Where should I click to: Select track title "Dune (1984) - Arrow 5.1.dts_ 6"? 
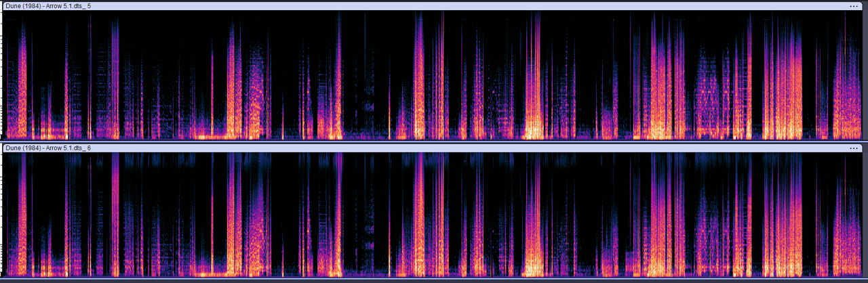coord(48,148)
